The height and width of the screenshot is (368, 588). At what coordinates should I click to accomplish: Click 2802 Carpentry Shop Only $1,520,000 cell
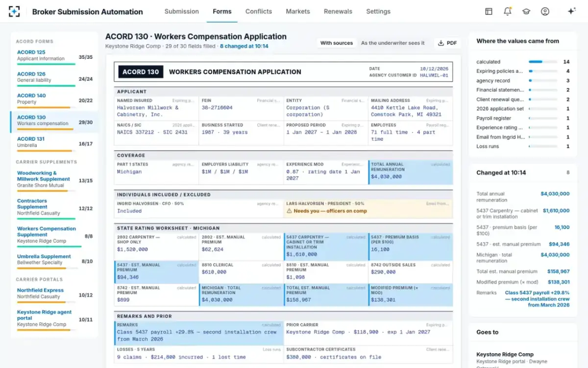click(x=156, y=247)
